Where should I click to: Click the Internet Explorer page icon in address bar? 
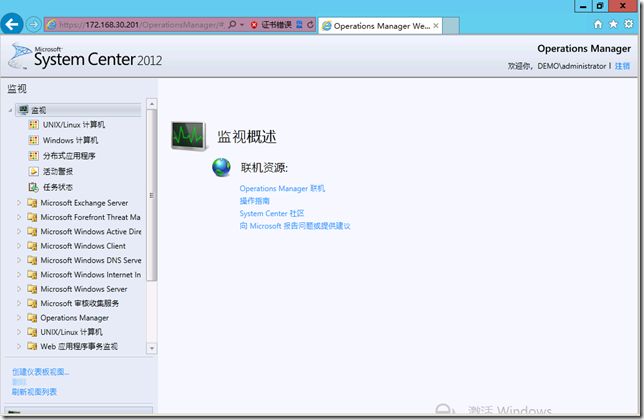pyautogui.click(x=51, y=25)
